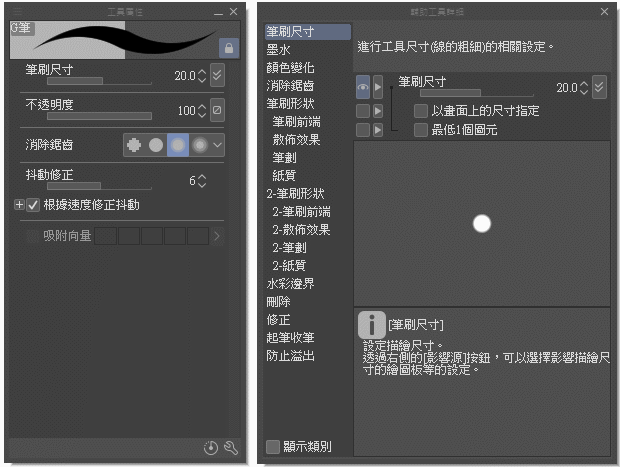Click play arrow next to 最低1個圖元
Viewport: 620px width, 467px height.
(378, 130)
